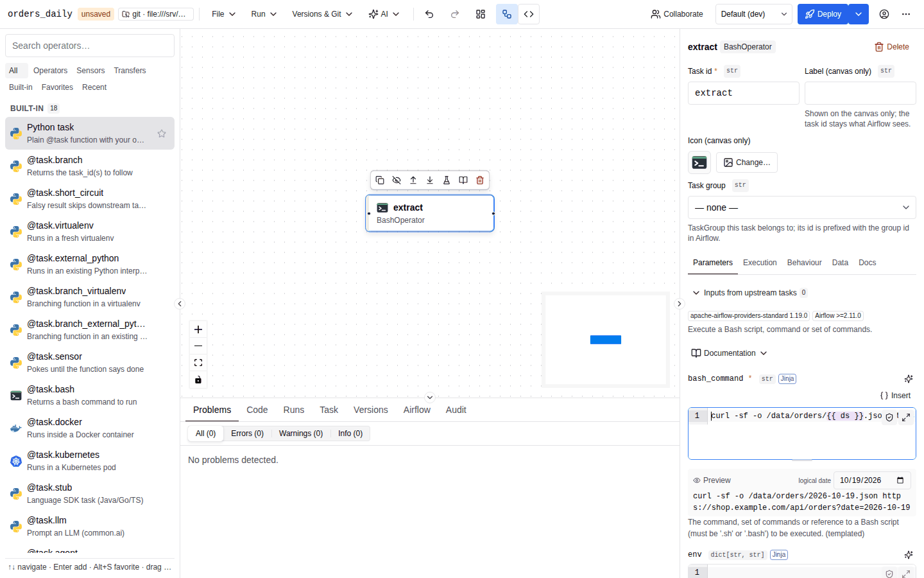
Task: Click the AI sparkle icon next to bash_command
Action: tap(909, 379)
